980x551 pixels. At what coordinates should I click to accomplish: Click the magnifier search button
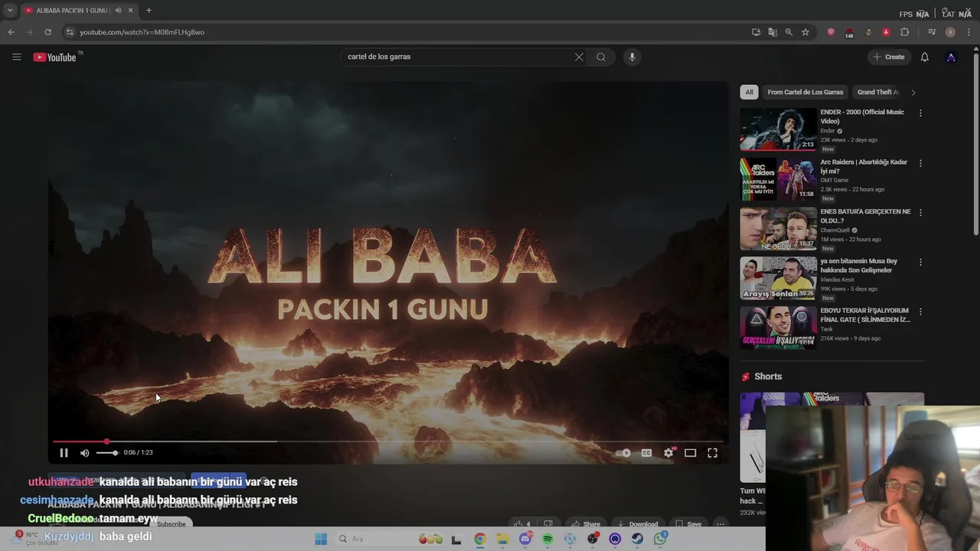(601, 57)
